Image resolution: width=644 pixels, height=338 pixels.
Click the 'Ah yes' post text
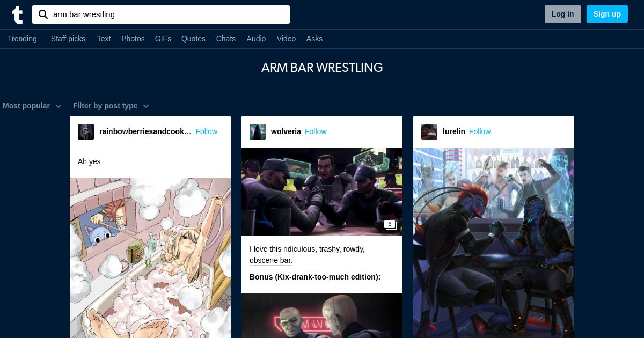[x=89, y=161]
